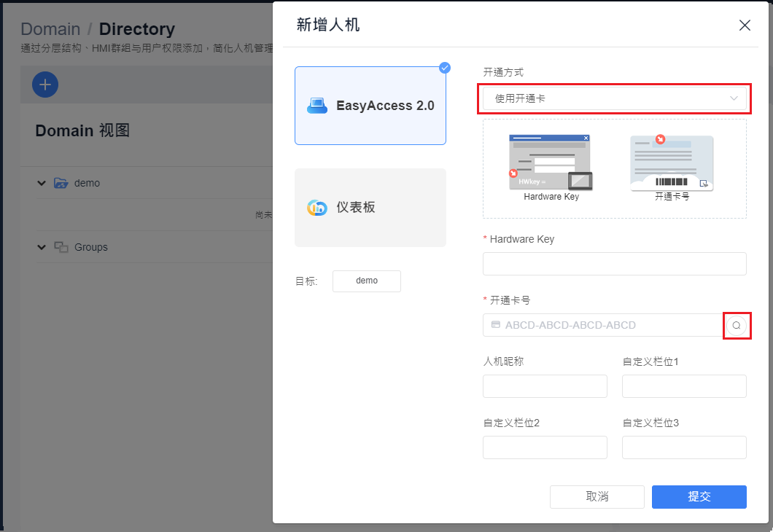Select the EasyAccess 2.0 card
Viewport: 773px width, 532px height.
[x=370, y=106]
